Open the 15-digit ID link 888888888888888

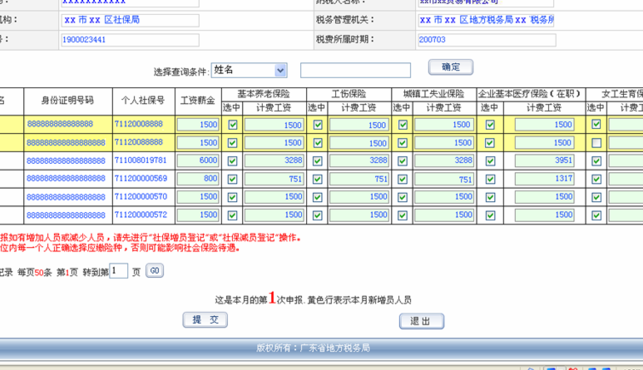[x=60, y=124]
